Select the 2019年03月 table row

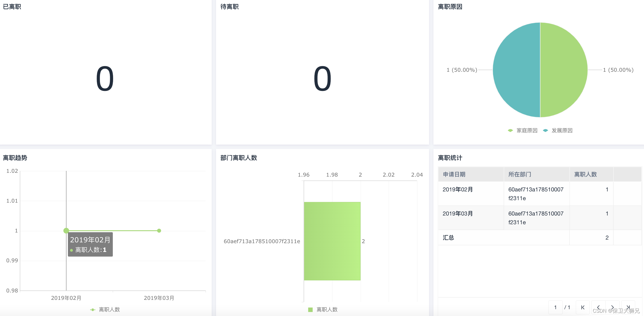(458, 214)
